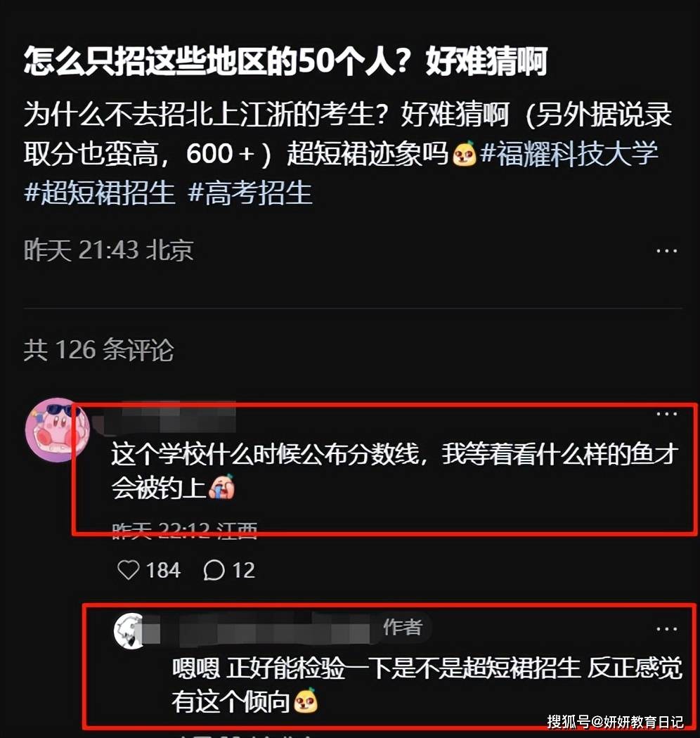This screenshot has width=700, height=738.
Task: Click the 共 126 条评论 comments header
Action: (x=99, y=350)
